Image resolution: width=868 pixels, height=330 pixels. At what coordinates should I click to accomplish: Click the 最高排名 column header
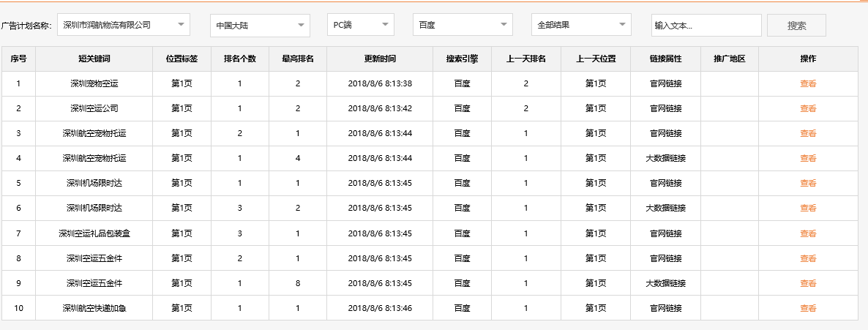click(298, 59)
